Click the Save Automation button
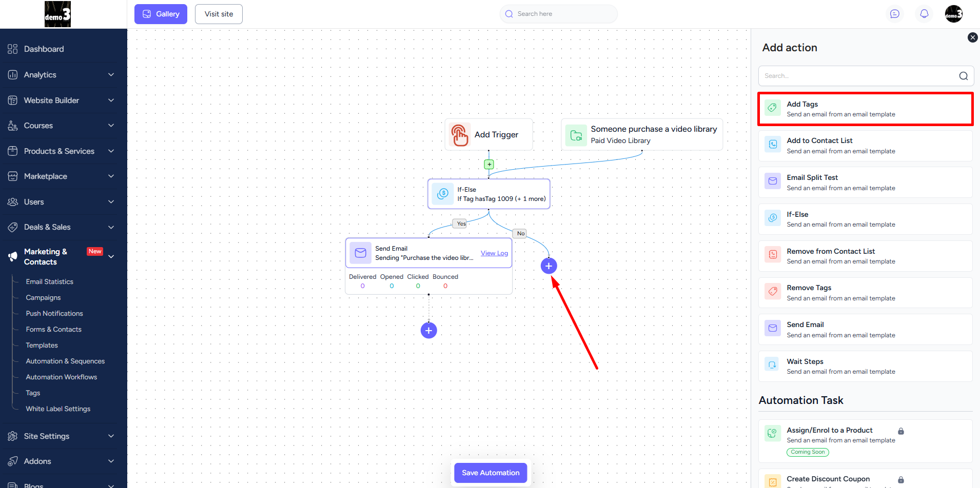 [x=491, y=473]
